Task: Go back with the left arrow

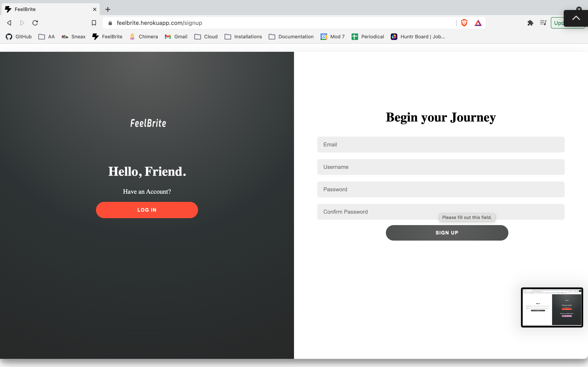Action: (9, 23)
